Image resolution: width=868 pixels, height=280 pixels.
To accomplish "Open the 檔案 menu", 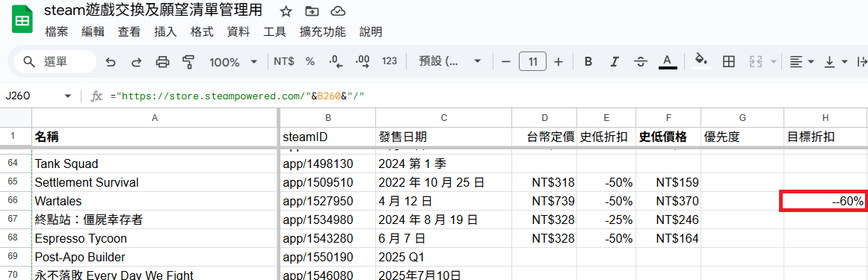I will (x=57, y=31).
